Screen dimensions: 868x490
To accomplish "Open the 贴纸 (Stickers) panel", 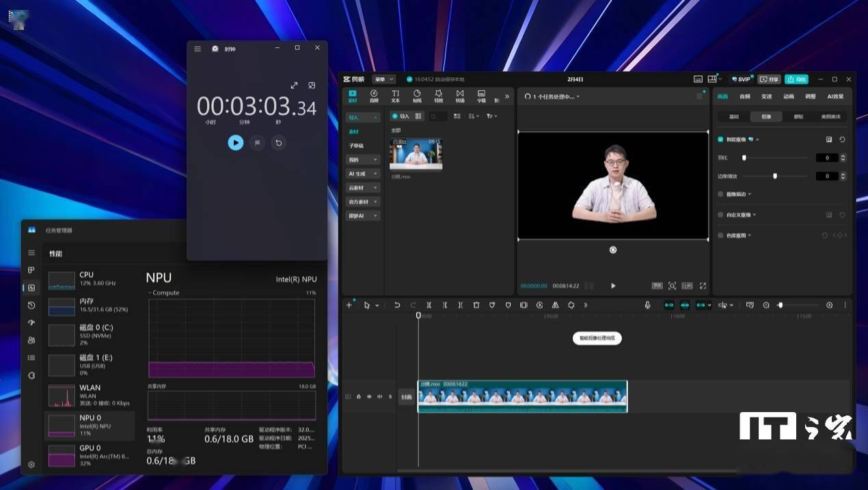I will [417, 96].
